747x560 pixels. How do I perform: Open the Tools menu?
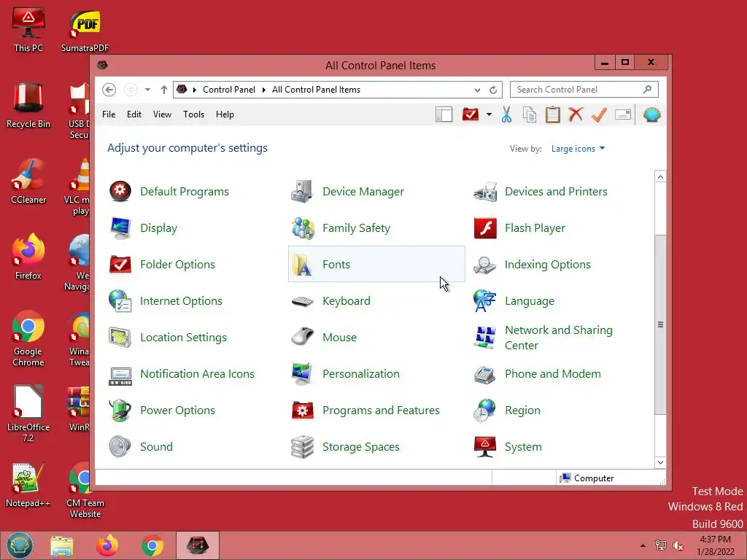point(193,114)
